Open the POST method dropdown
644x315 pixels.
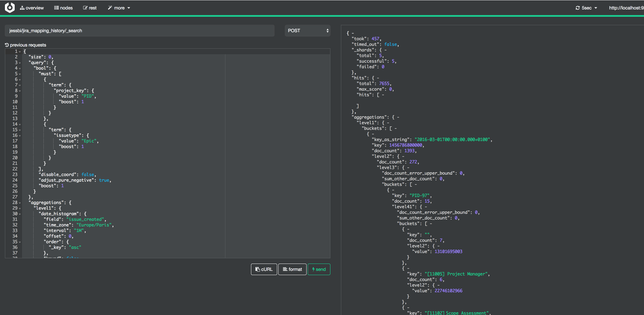click(x=308, y=30)
